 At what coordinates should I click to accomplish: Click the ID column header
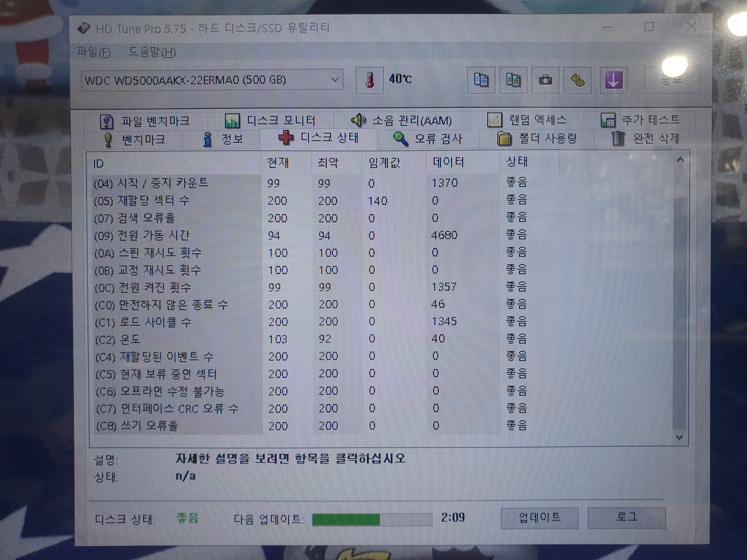click(98, 164)
